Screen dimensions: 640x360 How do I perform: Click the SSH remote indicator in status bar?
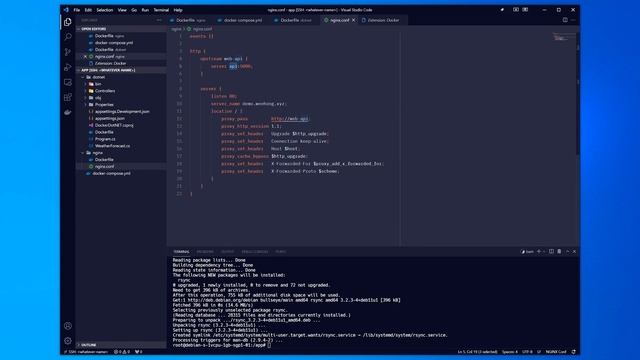click(x=86, y=352)
